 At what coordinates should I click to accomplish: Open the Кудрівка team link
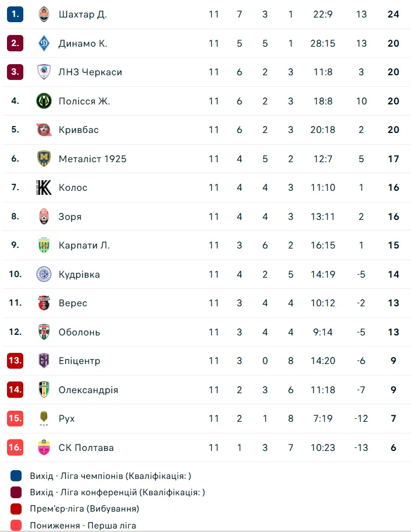(79, 274)
